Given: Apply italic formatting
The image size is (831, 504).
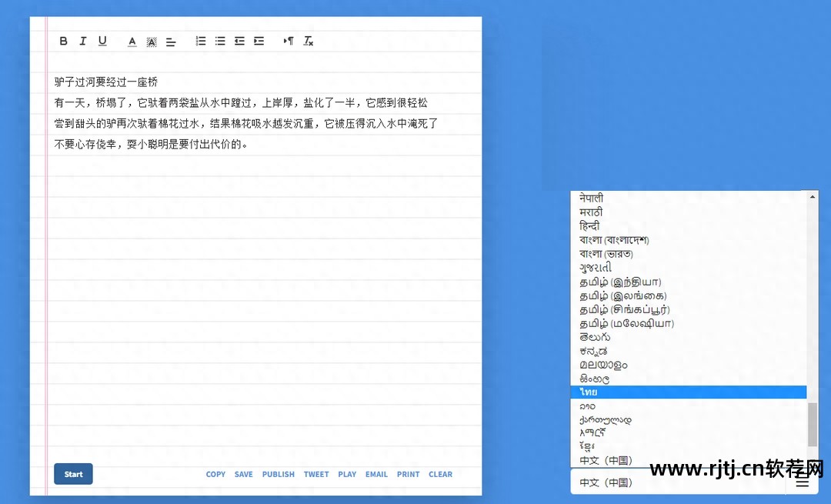Looking at the screenshot, I should pos(82,41).
